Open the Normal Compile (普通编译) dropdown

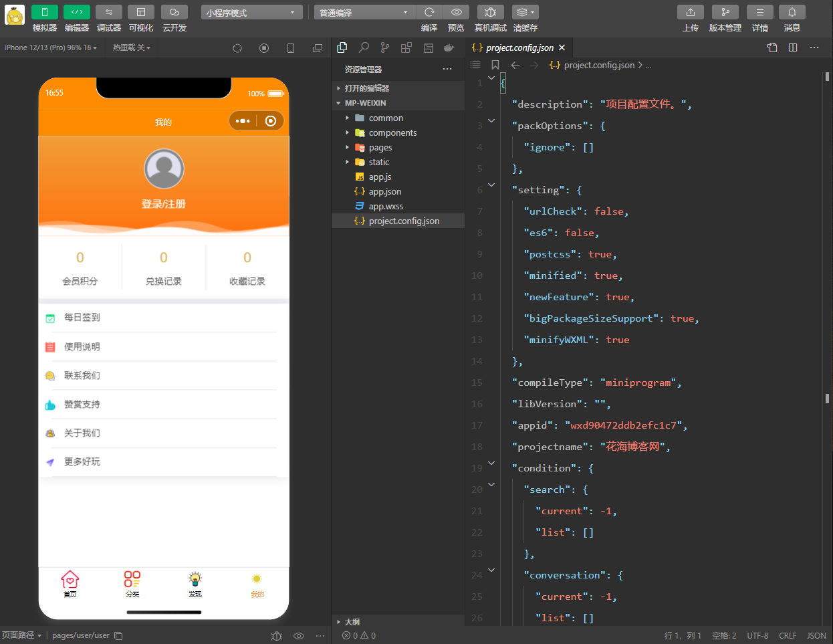coord(364,13)
